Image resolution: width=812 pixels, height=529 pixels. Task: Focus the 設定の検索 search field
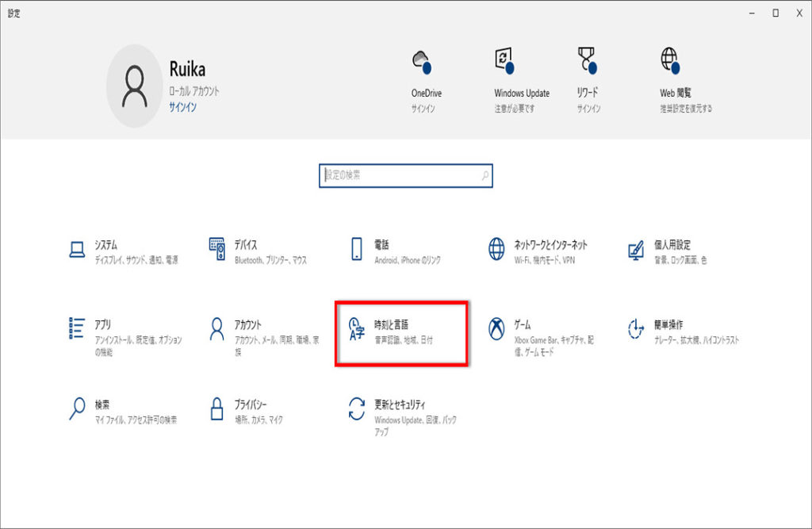400,175
